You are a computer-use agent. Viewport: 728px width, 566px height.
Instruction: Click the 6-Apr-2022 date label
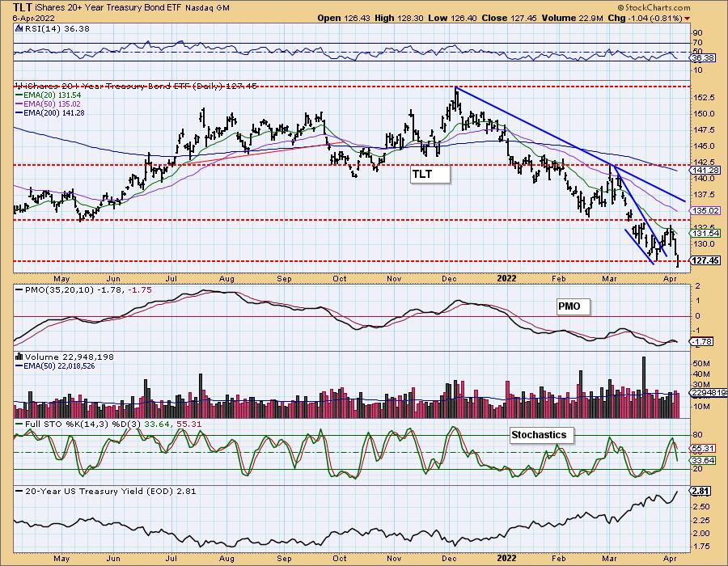click(x=33, y=19)
